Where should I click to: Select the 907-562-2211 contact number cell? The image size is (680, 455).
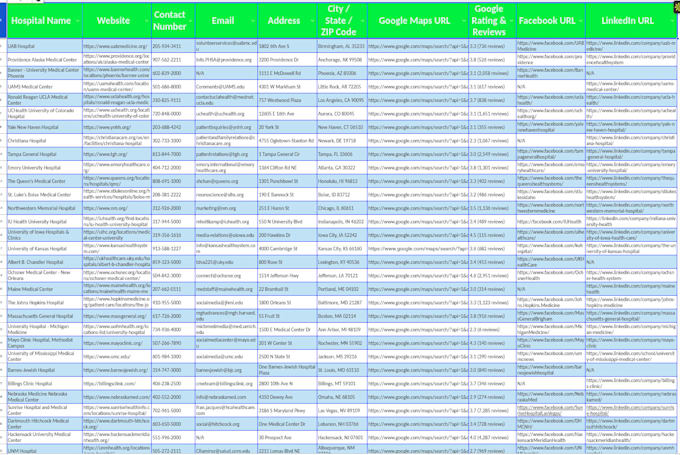[x=173, y=59]
